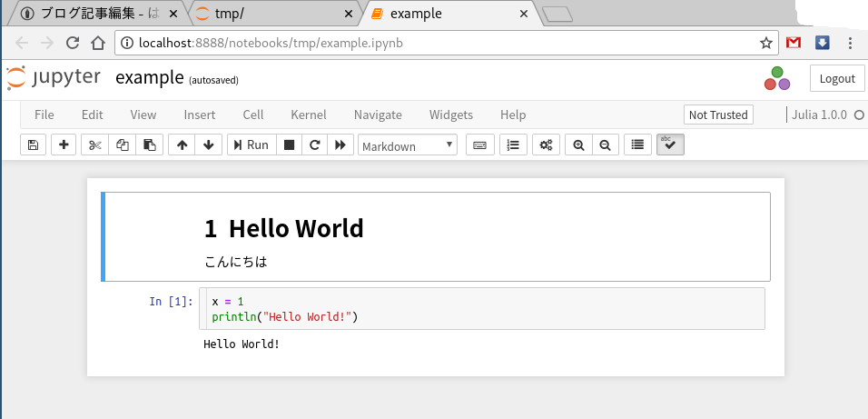Restart kernel and run all fast-forward icon

tap(340, 145)
